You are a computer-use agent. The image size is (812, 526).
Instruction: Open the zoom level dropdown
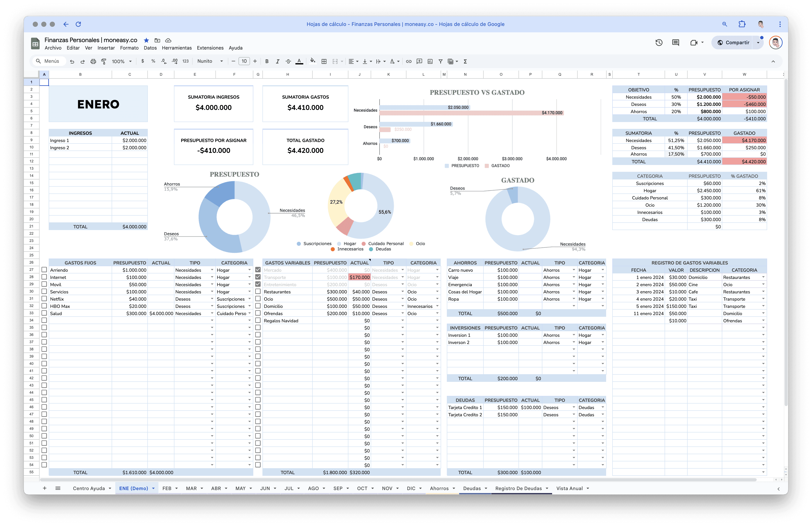(121, 61)
